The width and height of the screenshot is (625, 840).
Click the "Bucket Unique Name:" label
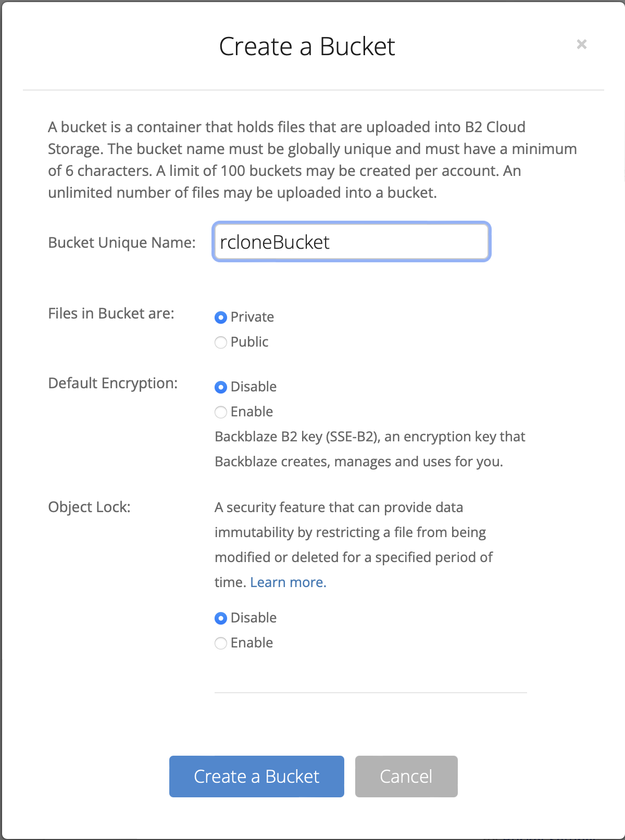122,243
